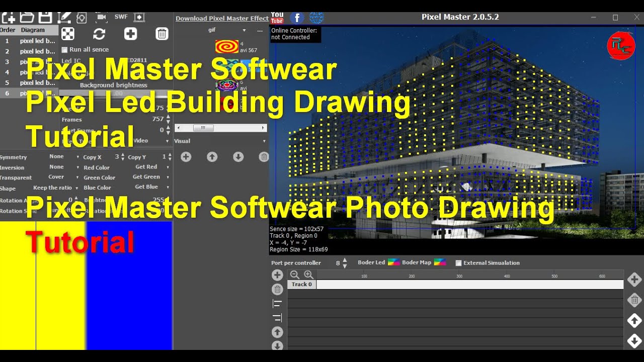Click the light bulb icon

coord(82,18)
